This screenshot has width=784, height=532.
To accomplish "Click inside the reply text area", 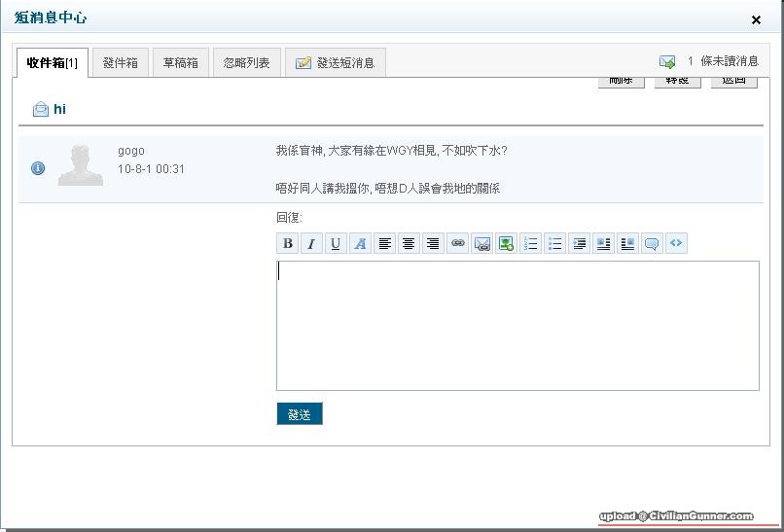I will point(517,326).
